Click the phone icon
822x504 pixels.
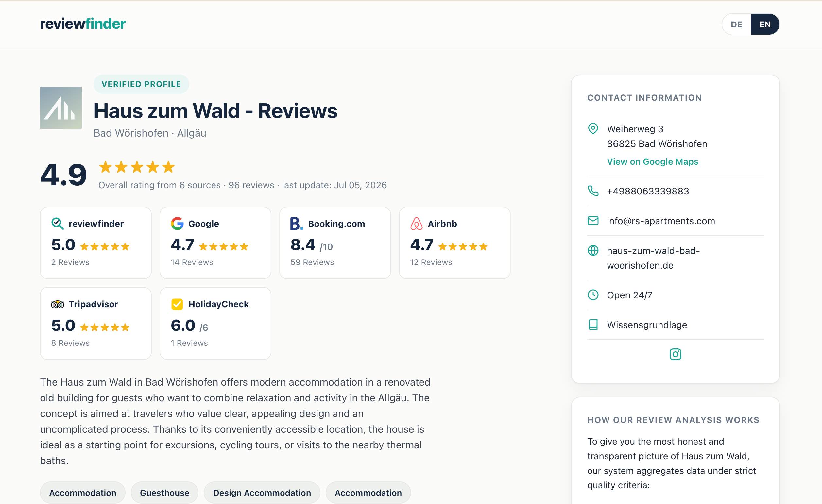(x=593, y=191)
